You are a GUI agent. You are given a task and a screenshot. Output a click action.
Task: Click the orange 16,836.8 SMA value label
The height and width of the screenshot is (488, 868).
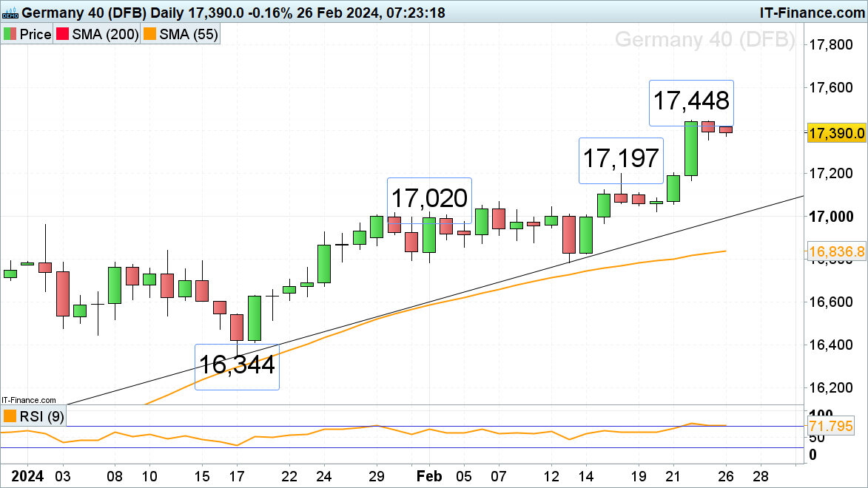tap(836, 253)
